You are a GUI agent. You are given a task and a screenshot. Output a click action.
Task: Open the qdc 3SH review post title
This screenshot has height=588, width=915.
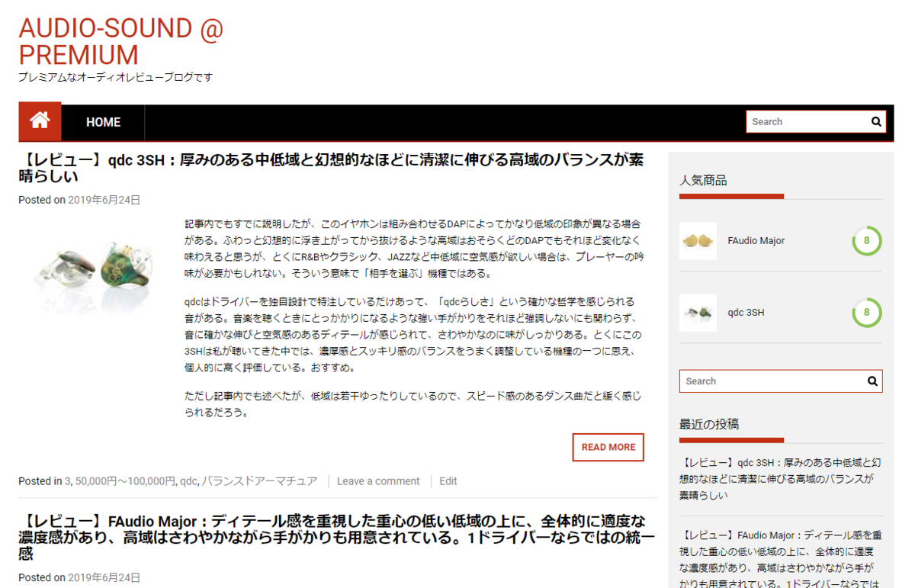(331, 168)
